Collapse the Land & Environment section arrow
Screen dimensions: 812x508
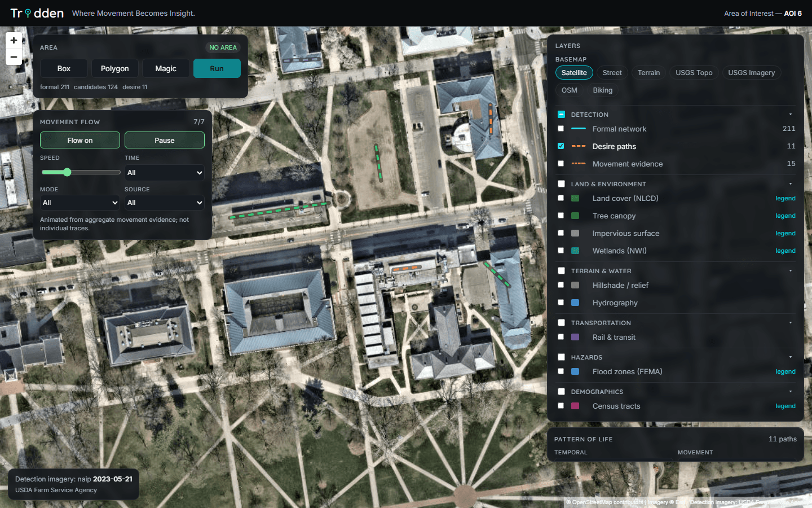791,184
